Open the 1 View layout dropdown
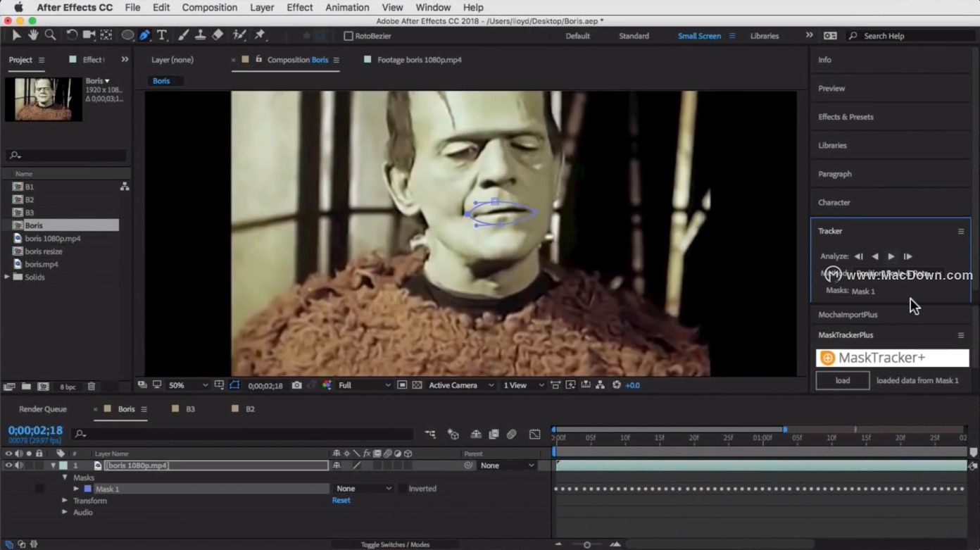980x550 pixels. [524, 385]
